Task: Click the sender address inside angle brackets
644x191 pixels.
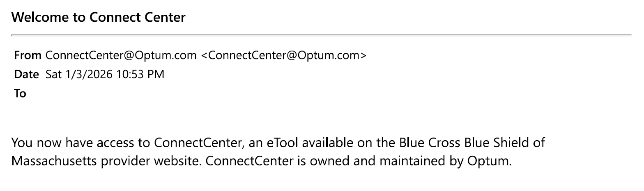Action: pyautogui.click(x=283, y=55)
